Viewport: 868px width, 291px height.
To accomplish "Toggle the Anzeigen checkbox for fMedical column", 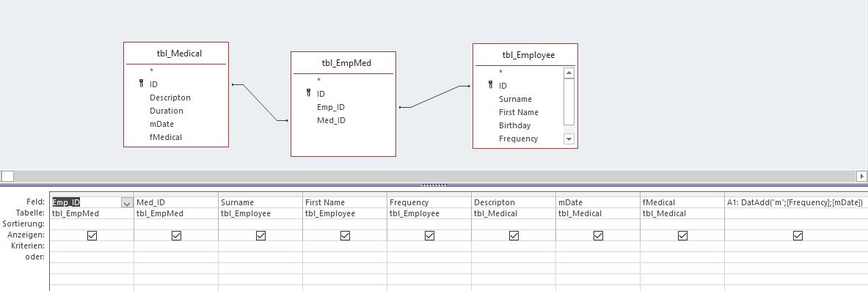I will point(682,236).
